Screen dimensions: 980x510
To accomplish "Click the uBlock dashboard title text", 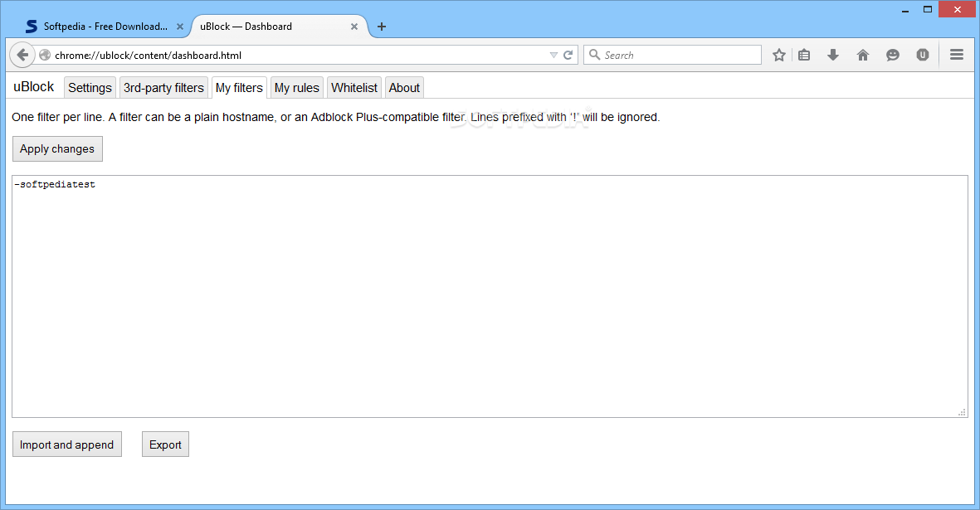I will tap(34, 87).
